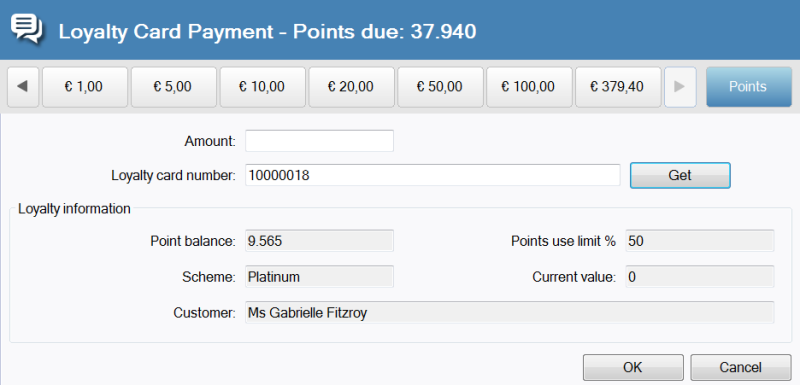Viewport: 800px width, 385px height.
Task: Switch to Points payment mode
Action: tap(748, 87)
